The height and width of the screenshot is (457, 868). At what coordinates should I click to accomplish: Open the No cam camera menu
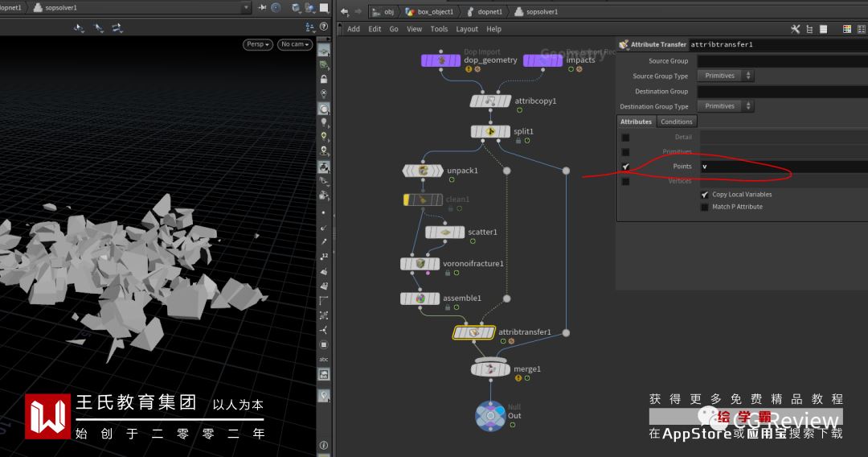click(295, 44)
